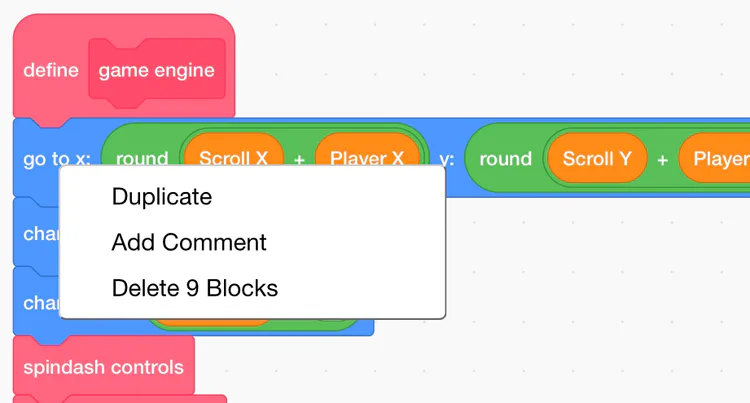Click the define hat block label

(50, 71)
